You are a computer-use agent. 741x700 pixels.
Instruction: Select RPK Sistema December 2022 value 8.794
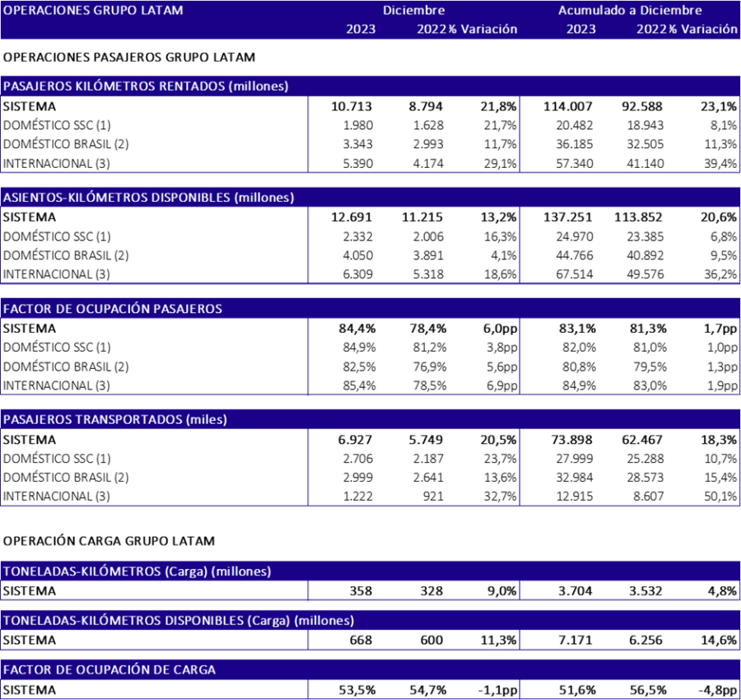[426, 106]
